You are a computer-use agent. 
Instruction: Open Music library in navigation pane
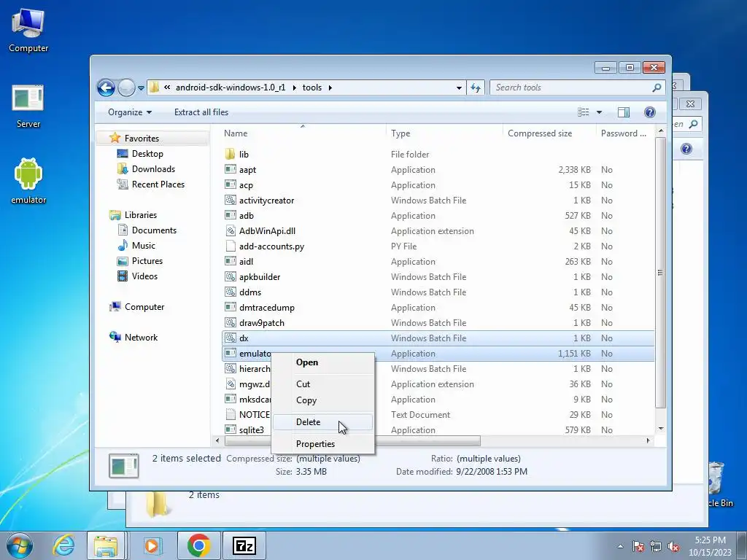[144, 246]
